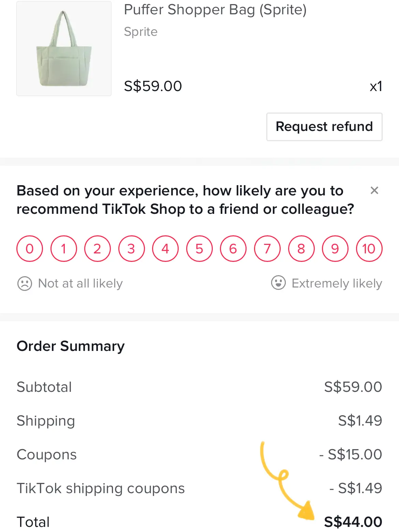
Task: Tap the happy face icon
Action: pos(278,283)
